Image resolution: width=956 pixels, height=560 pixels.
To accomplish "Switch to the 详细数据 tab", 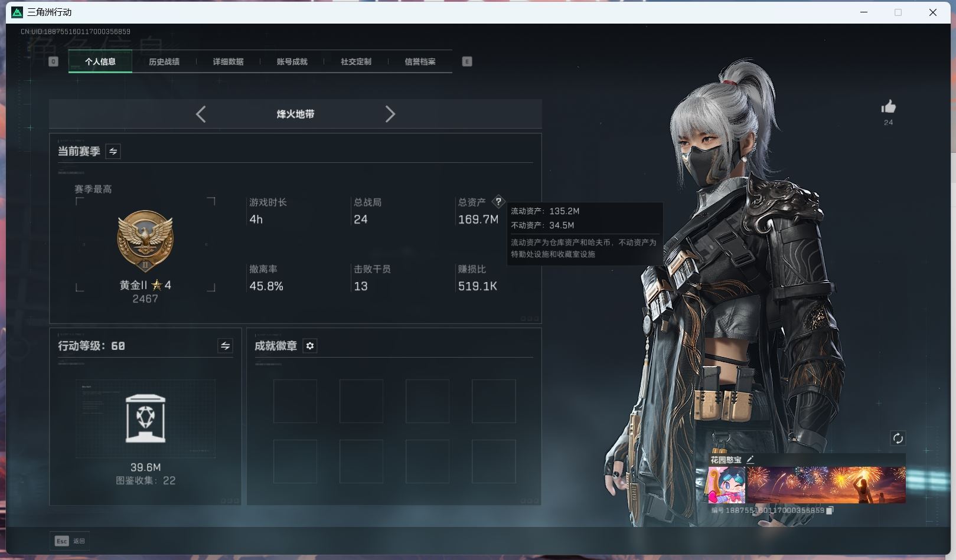I will pos(228,61).
